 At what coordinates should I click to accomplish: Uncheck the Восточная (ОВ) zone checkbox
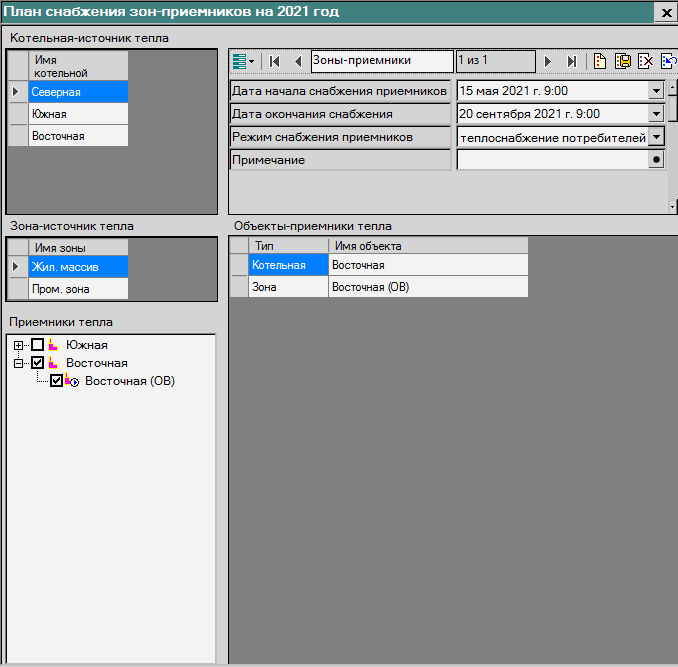57,381
